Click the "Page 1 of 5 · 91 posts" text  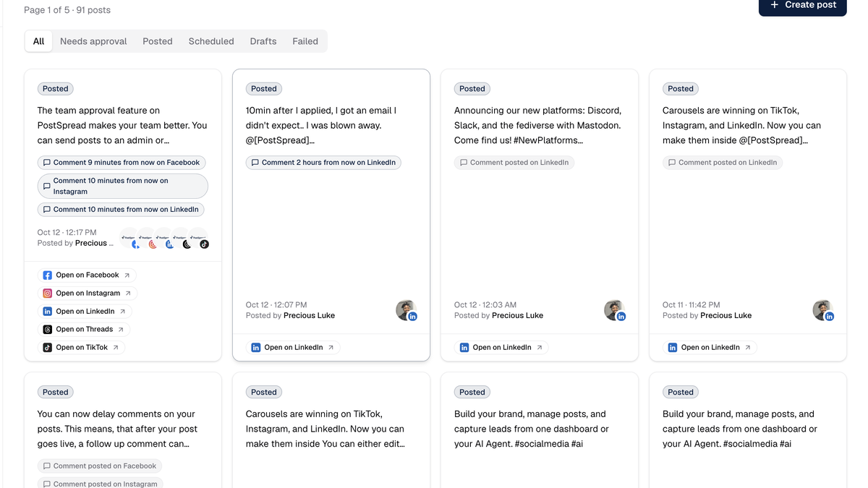tap(67, 10)
